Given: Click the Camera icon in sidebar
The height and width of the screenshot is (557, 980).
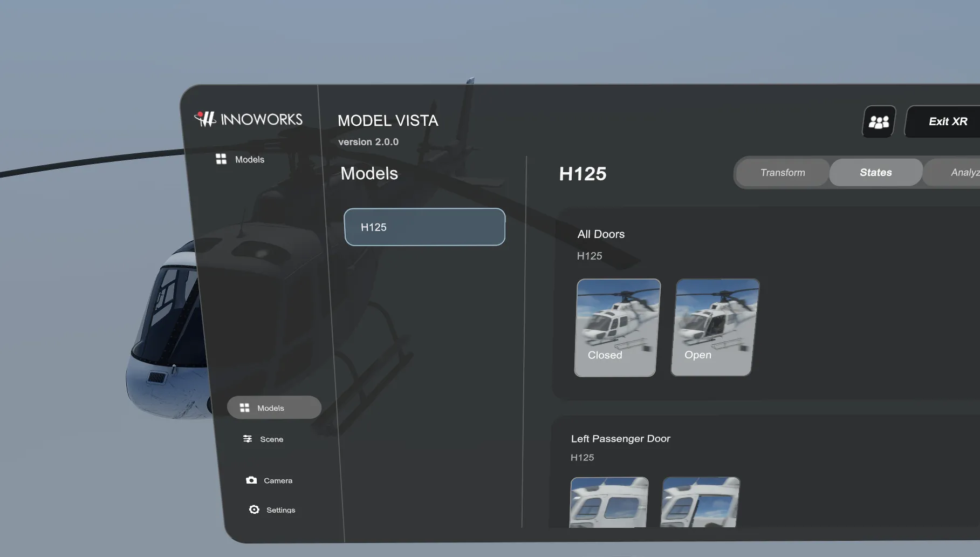Looking at the screenshot, I should pos(251,480).
